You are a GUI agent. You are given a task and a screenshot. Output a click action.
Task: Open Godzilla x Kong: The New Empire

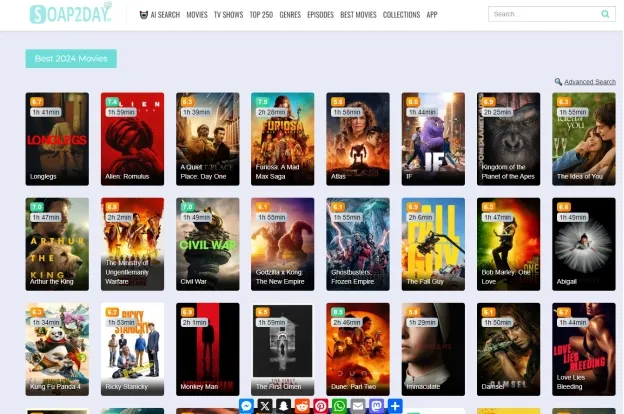283,244
